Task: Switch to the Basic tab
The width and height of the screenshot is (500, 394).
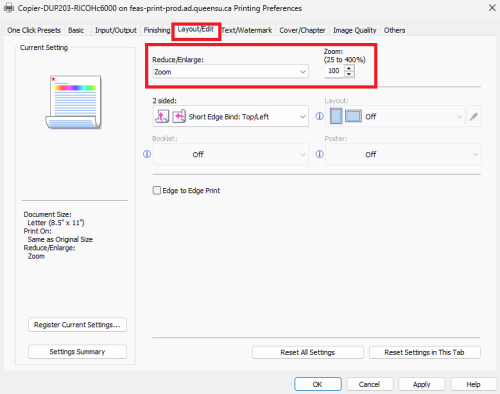Action: point(76,30)
